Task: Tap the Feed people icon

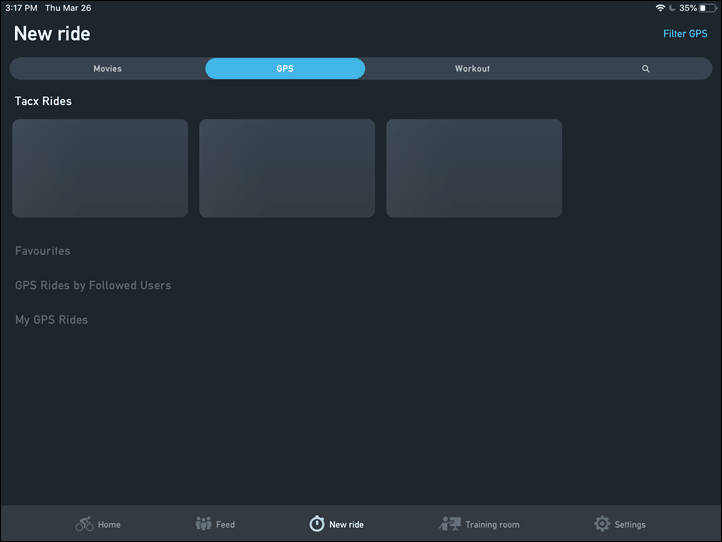Action: (x=203, y=524)
